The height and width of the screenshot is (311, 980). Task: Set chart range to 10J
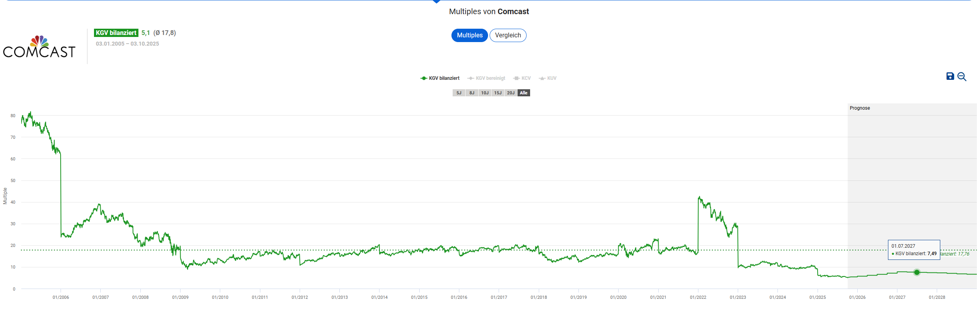point(484,93)
